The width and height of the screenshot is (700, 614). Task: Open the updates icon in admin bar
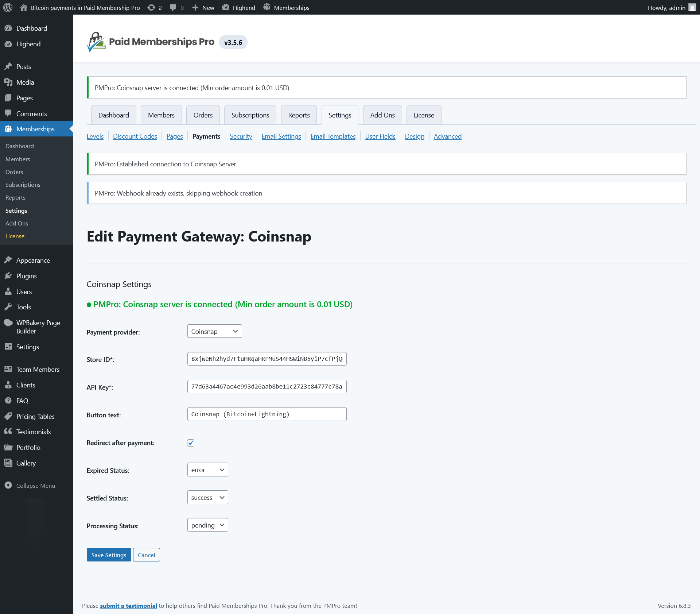(x=151, y=7)
